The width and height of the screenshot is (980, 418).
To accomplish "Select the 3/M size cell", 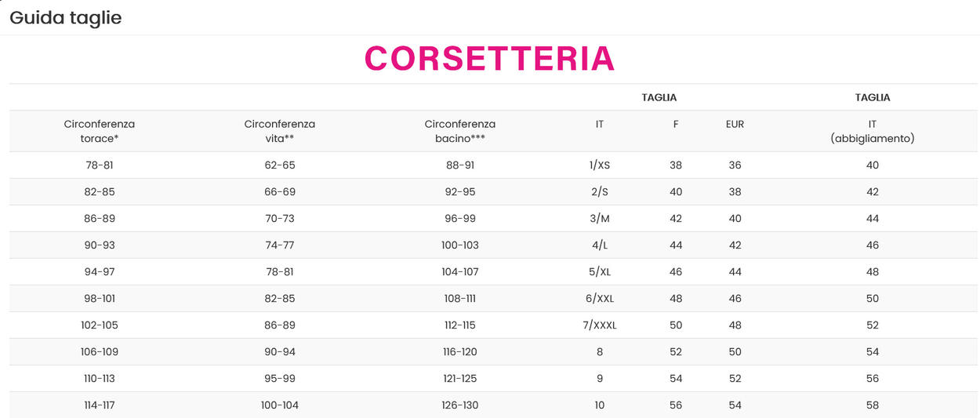I will (600, 219).
